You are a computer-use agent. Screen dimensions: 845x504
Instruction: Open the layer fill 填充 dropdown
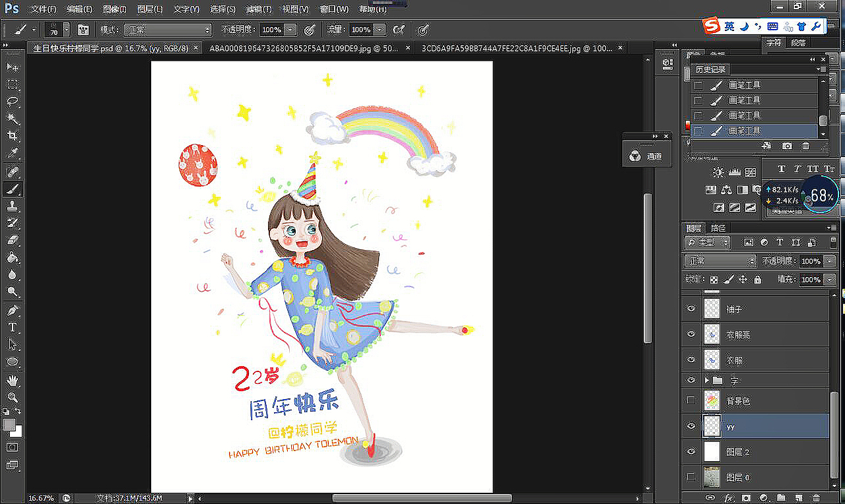coord(830,280)
